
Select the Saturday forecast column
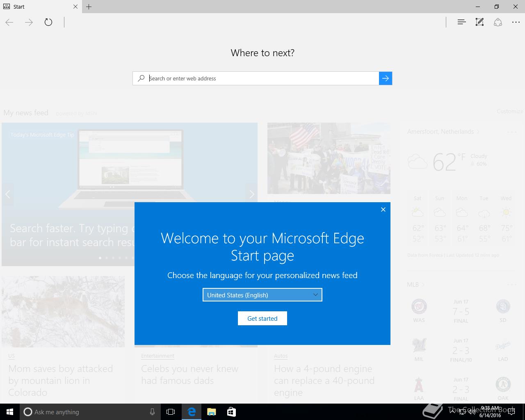[418, 219]
